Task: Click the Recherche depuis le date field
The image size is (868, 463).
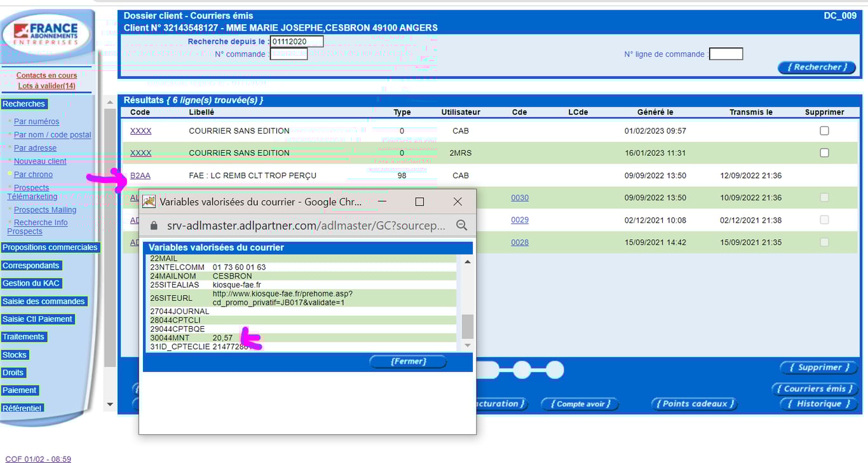Action: point(297,41)
